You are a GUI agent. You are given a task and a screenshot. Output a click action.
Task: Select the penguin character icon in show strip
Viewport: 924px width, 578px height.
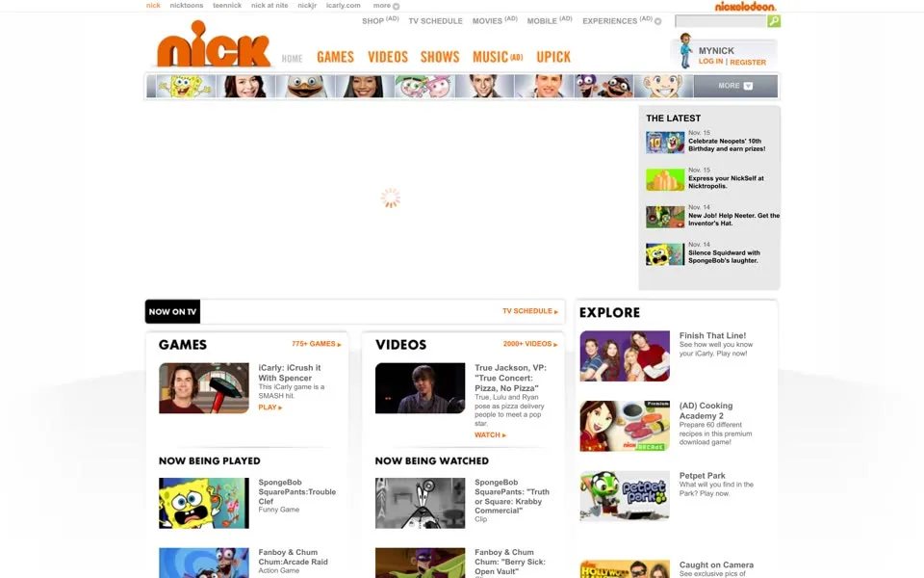pos(305,86)
